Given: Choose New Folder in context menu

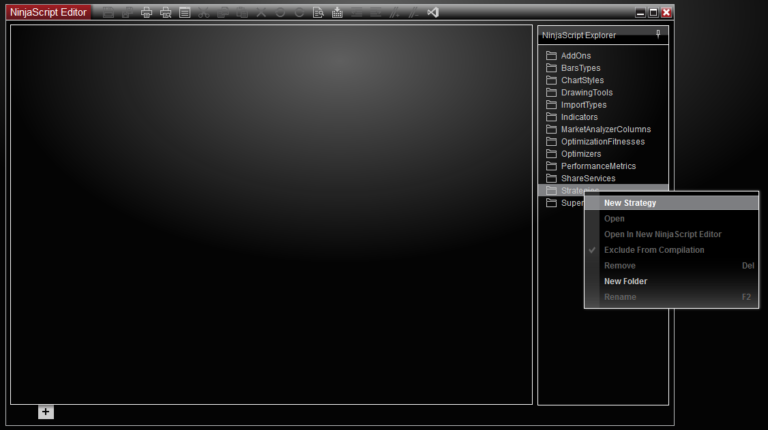Looking at the screenshot, I should point(625,281).
